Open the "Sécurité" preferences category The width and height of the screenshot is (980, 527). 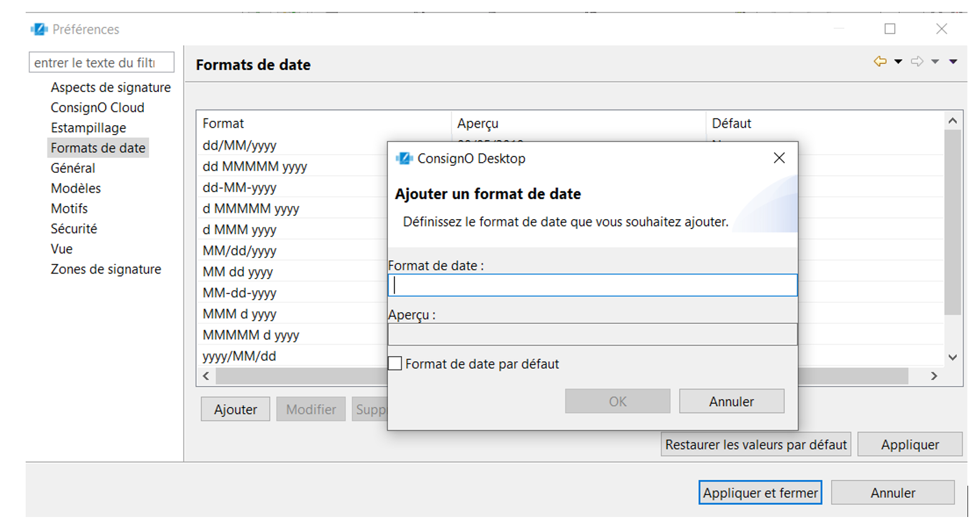coord(73,228)
